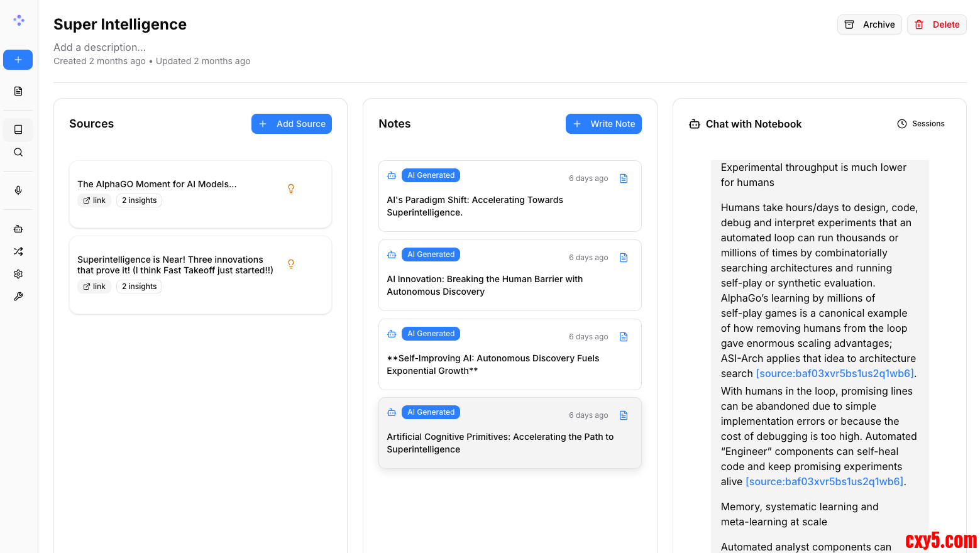Open the microphone podcasts sidebar icon

click(18, 190)
